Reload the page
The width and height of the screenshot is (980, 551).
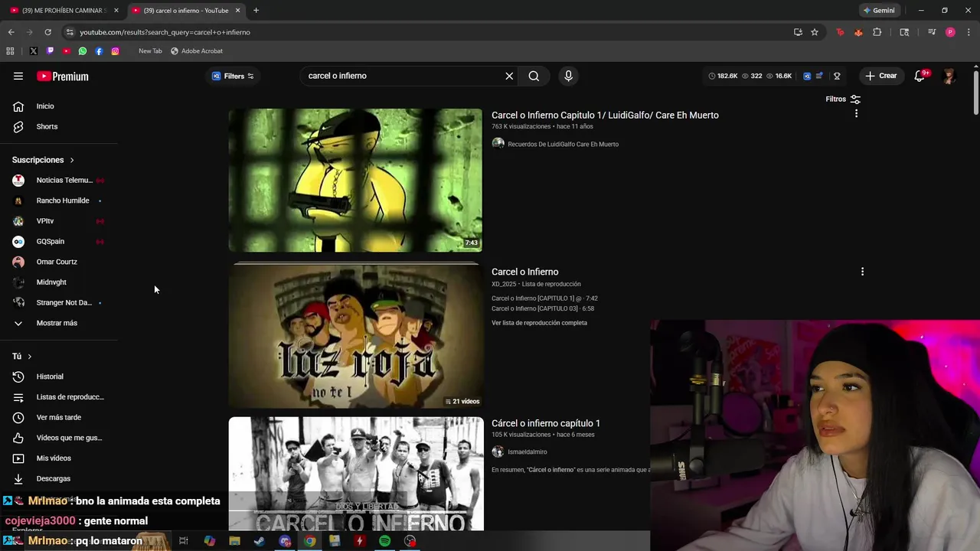(47, 32)
